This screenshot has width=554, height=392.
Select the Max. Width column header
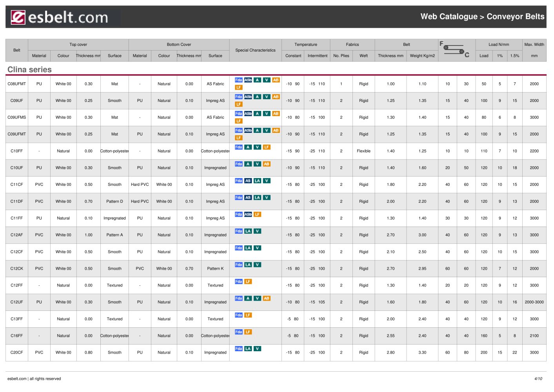click(534, 45)
